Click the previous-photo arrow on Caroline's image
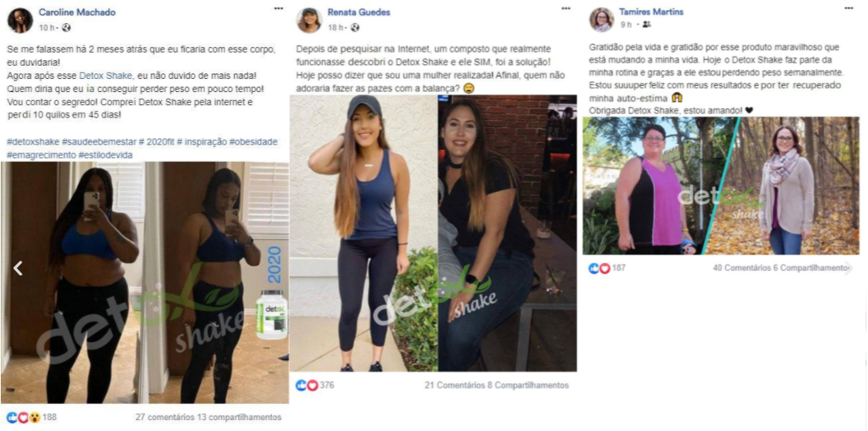This screenshot has height=431, width=868. tap(18, 269)
